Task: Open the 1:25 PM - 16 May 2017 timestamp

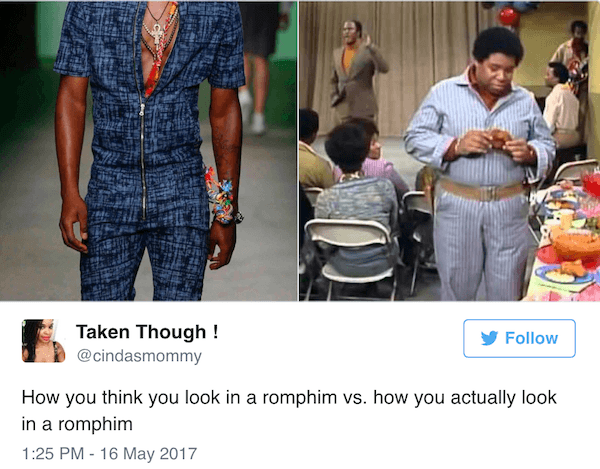Action: [x=109, y=454]
